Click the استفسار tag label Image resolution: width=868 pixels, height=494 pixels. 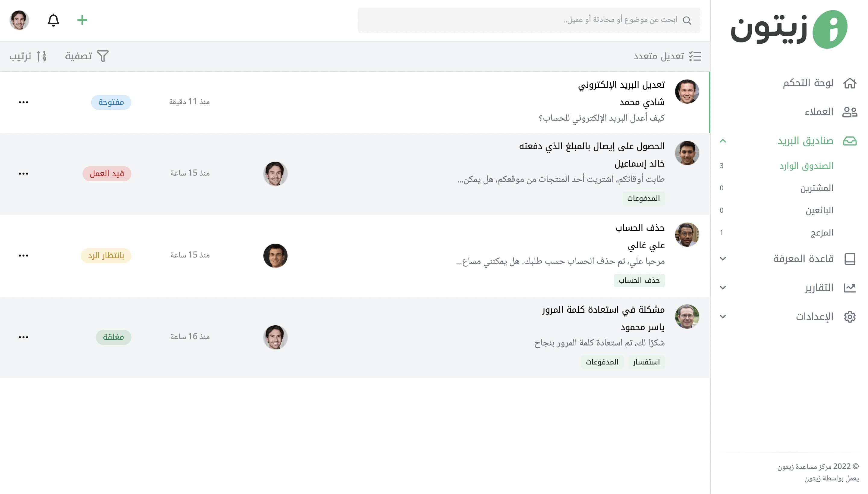tap(646, 362)
